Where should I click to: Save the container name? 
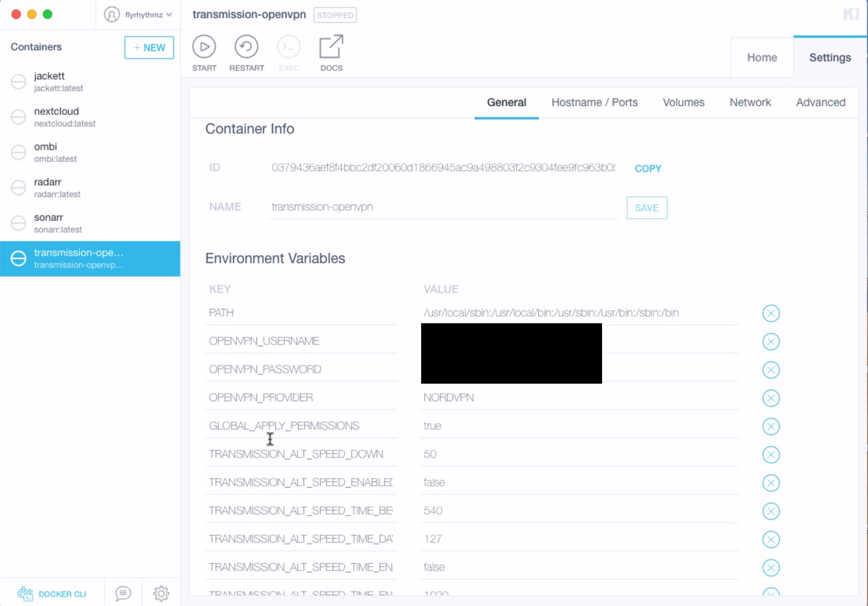point(646,208)
